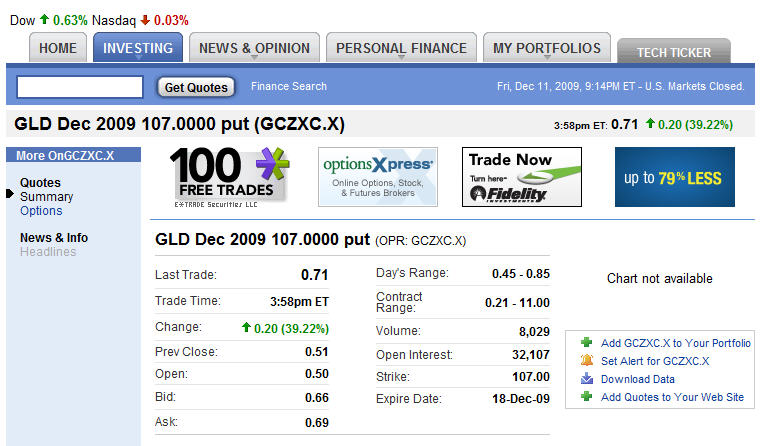This screenshot has height=446, width=771.
Task: Click the Open Interest value 32,107
Action: click(531, 355)
